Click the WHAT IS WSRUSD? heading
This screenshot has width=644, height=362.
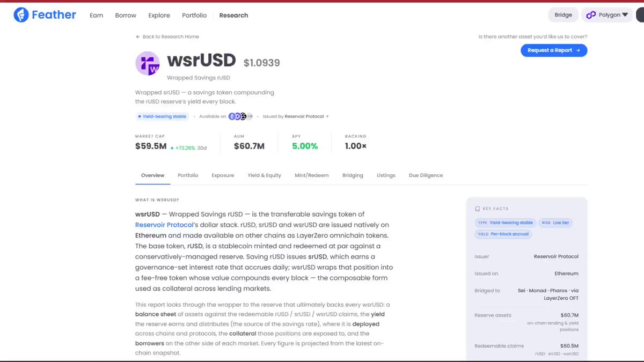pyautogui.click(x=157, y=200)
